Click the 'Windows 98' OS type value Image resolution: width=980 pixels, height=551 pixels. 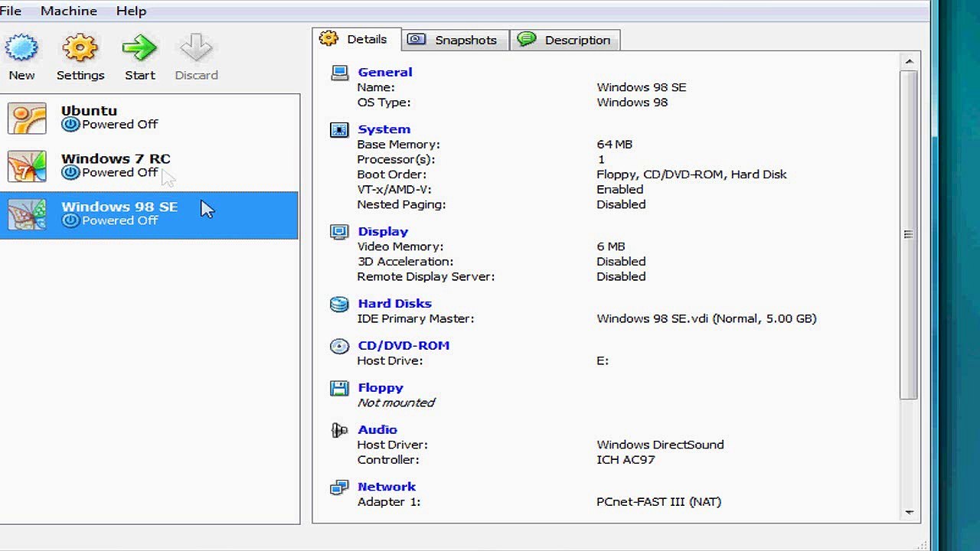(632, 103)
